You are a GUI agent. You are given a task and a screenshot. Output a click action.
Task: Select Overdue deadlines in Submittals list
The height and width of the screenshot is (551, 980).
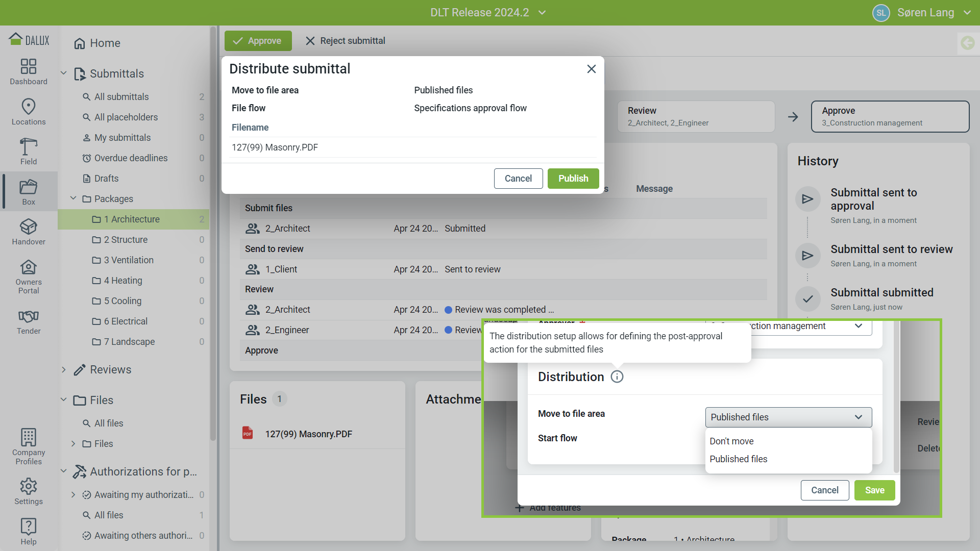click(131, 158)
